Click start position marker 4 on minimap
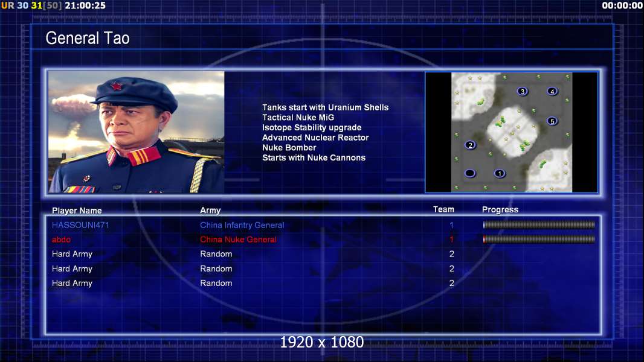 (552, 92)
